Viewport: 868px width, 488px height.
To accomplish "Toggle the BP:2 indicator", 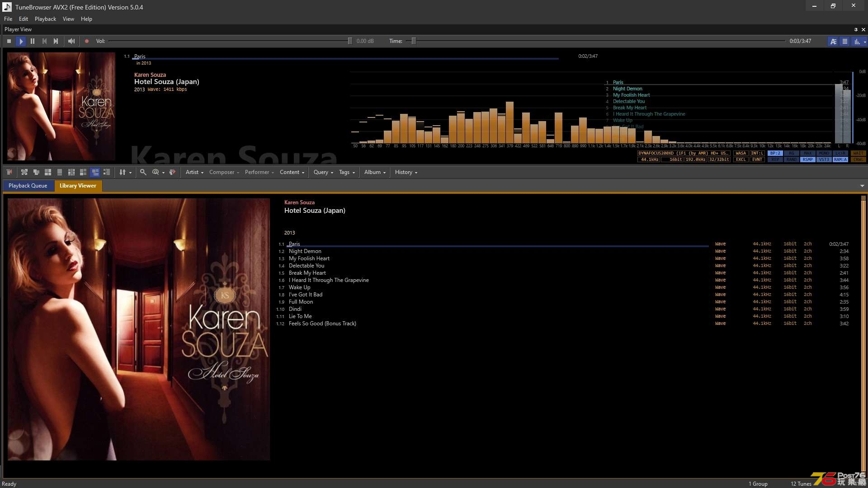I will (x=775, y=154).
